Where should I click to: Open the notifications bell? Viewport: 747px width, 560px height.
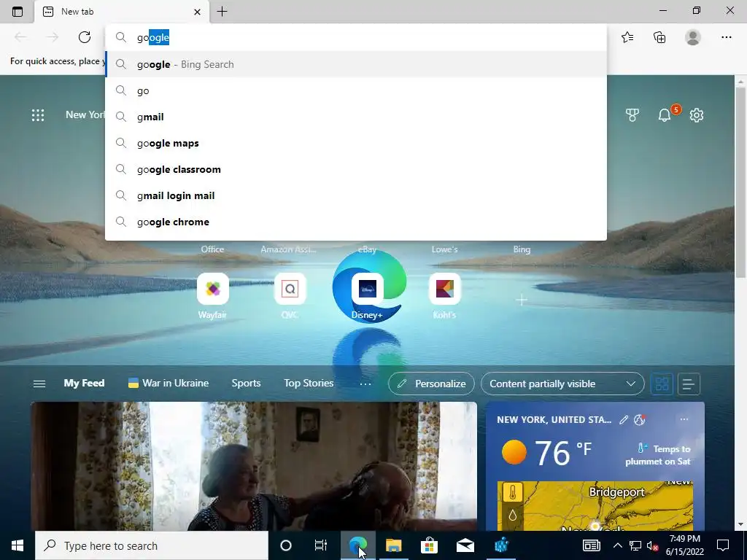(665, 114)
